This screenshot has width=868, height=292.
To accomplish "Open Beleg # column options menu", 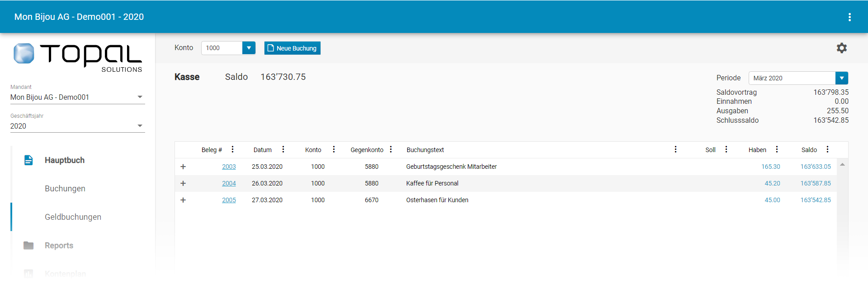I will [x=232, y=149].
